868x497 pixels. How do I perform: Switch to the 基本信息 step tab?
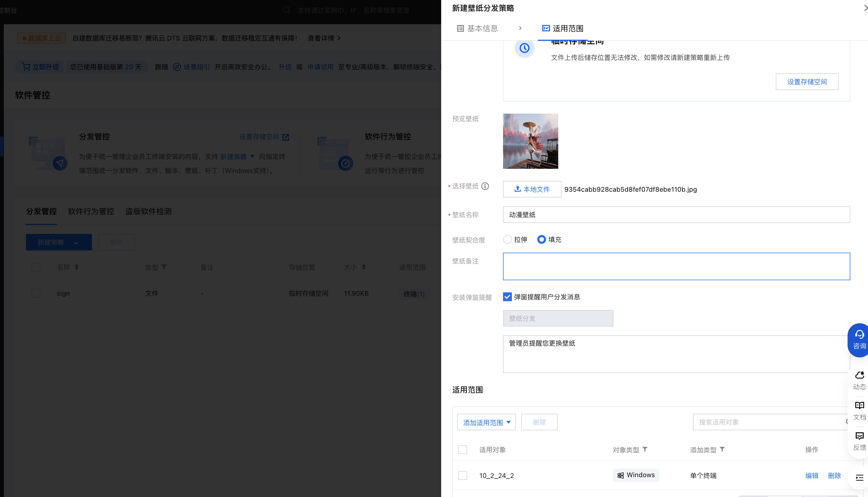tap(478, 28)
